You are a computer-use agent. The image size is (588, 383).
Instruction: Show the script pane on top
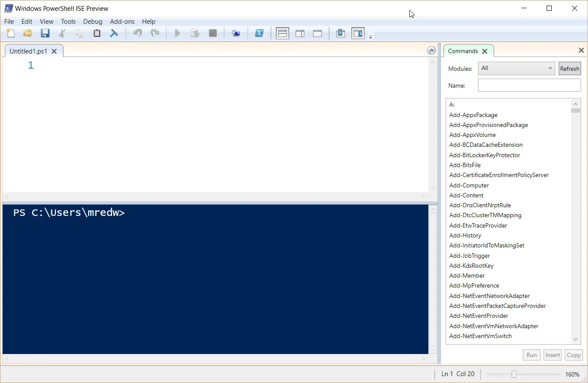click(283, 33)
